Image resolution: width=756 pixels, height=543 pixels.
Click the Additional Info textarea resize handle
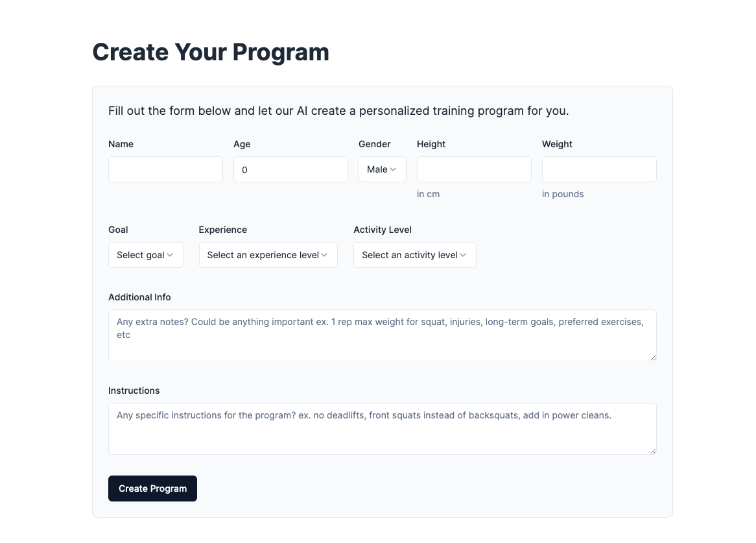tap(653, 357)
